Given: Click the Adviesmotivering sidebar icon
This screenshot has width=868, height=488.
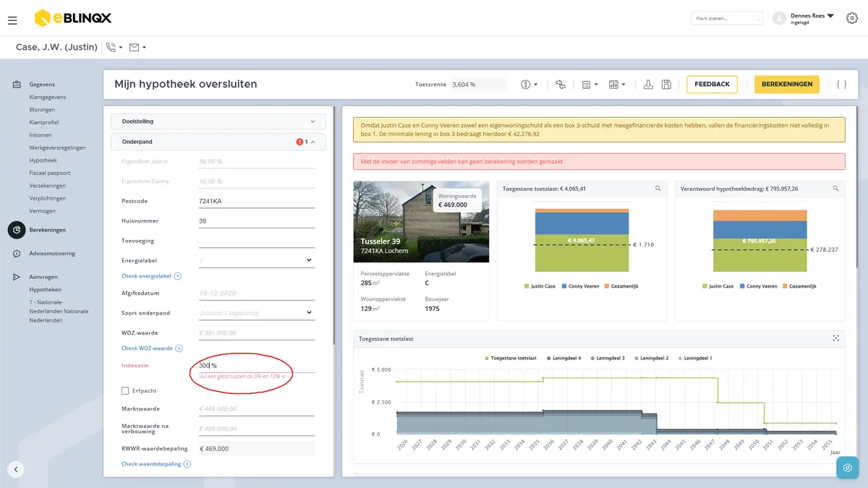Looking at the screenshot, I should (17, 254).
